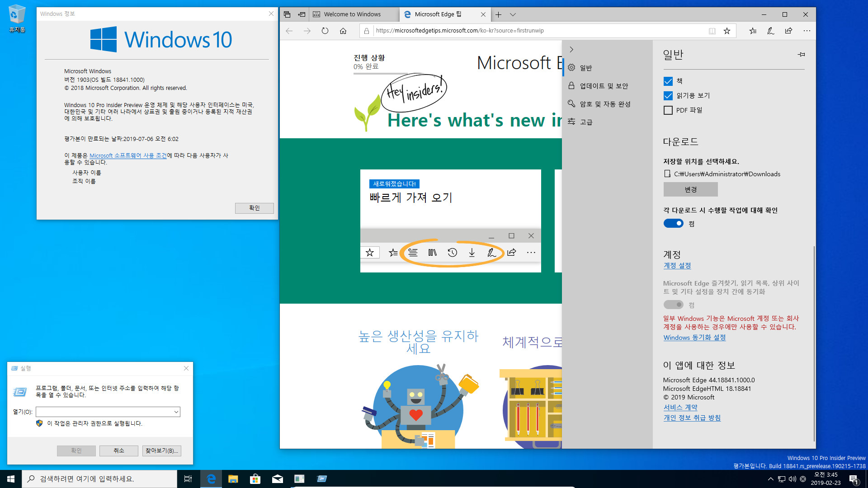Click 변경 button for download location
The image size is (868, 488).
(x=691, y=189)
